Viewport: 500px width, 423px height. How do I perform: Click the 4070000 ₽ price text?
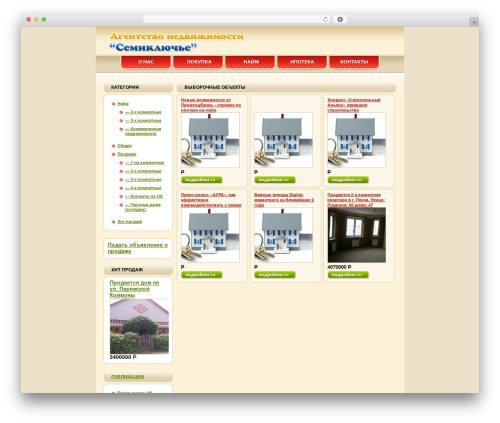(x=339, y=267)
